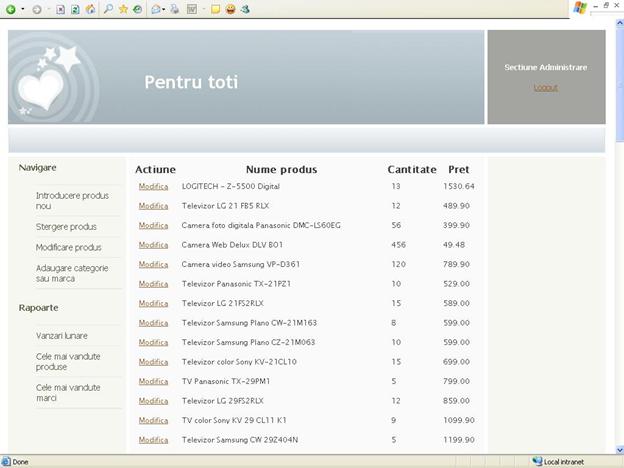Open Back button dropdown arrow

tap(23, 9)
